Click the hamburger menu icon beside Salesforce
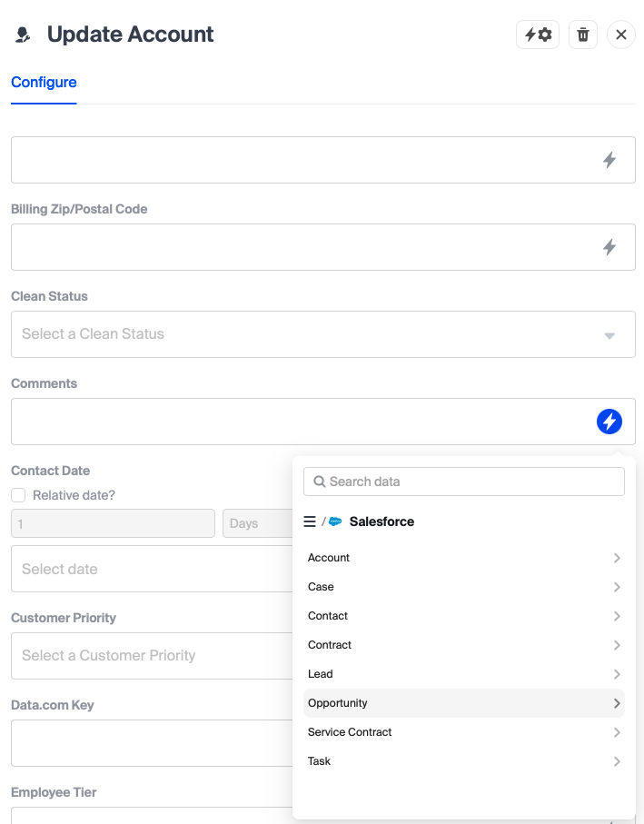This screenshot has width=644, height=824. tap(310, 521)
